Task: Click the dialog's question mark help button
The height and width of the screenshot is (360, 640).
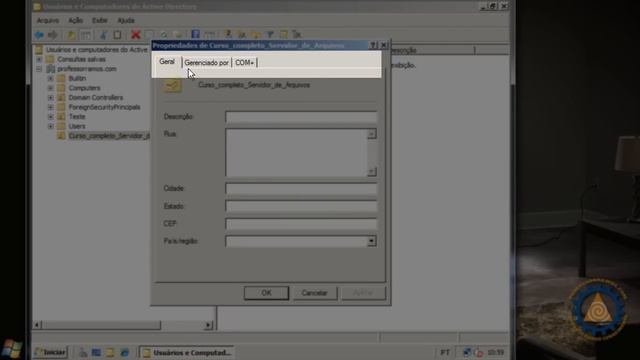Action: point(373,45)
